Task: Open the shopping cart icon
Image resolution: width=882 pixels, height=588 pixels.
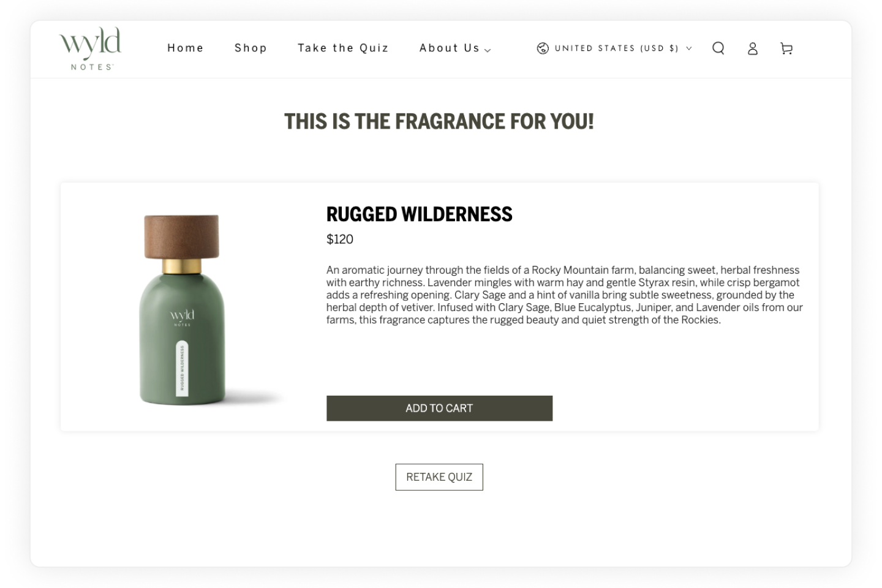Action: point(786,48)
